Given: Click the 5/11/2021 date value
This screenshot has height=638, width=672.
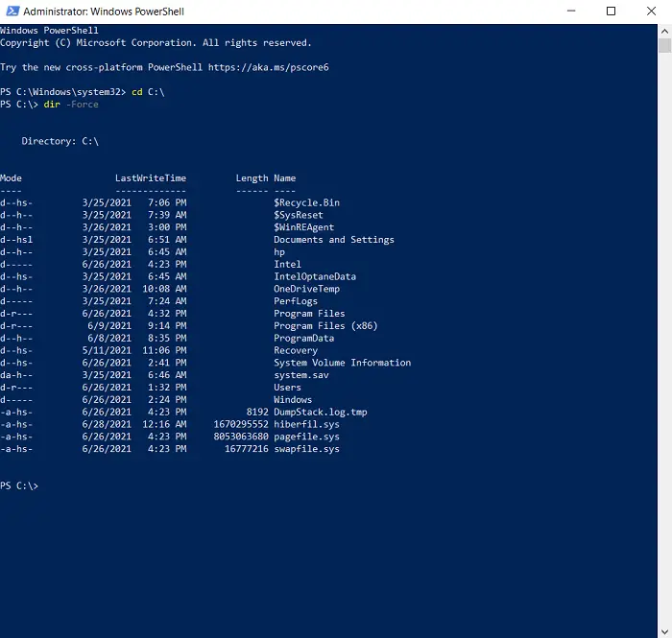Looking at the screenshot, I should coord(107,351).
